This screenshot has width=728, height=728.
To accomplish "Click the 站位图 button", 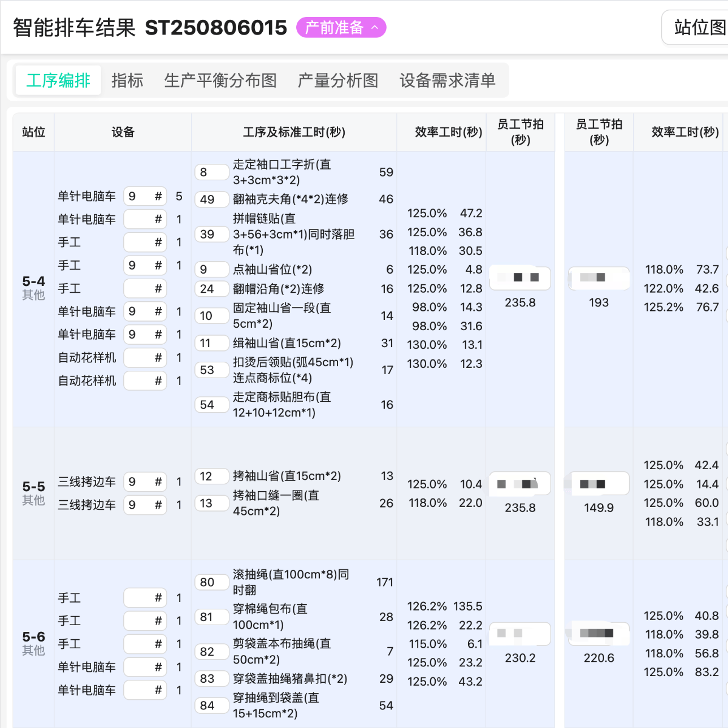I will coord(699,27).
